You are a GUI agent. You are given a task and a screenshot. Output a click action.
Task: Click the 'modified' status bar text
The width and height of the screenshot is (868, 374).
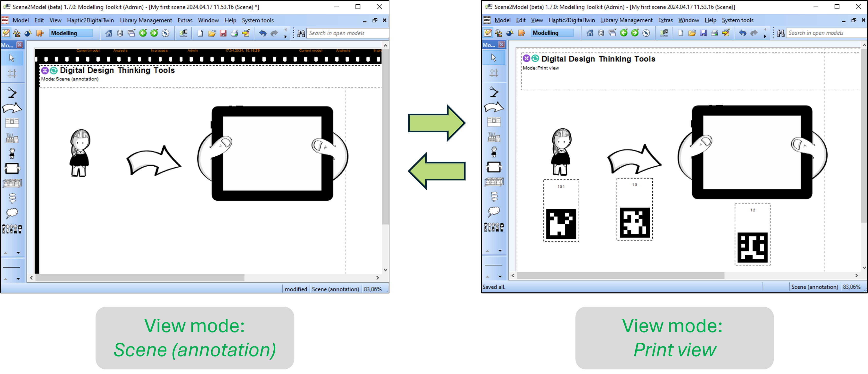click(295, 289)
